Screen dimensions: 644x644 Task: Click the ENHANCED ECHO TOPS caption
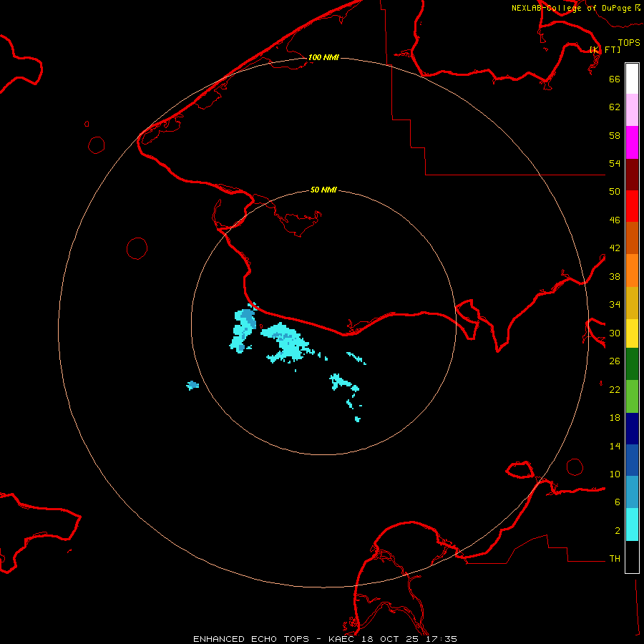(x=251, y=639)
